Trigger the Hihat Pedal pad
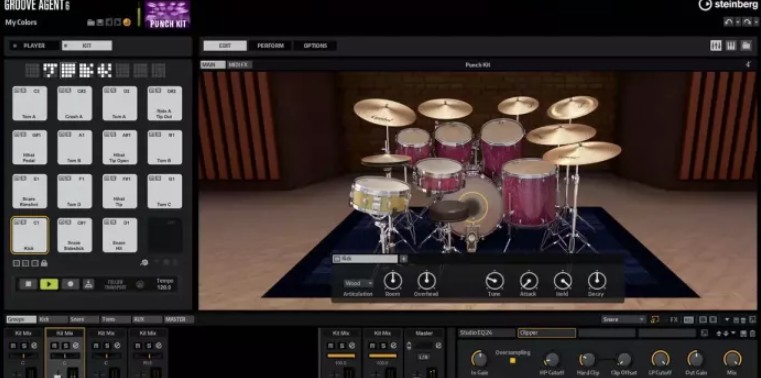Image resolution: width=761 pixels, height=378 pixels. coord(30,147)
